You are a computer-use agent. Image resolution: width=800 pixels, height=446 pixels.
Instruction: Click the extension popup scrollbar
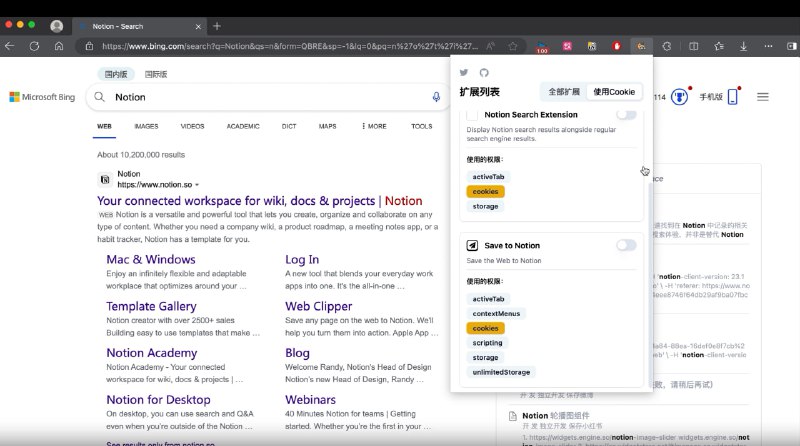649,286
